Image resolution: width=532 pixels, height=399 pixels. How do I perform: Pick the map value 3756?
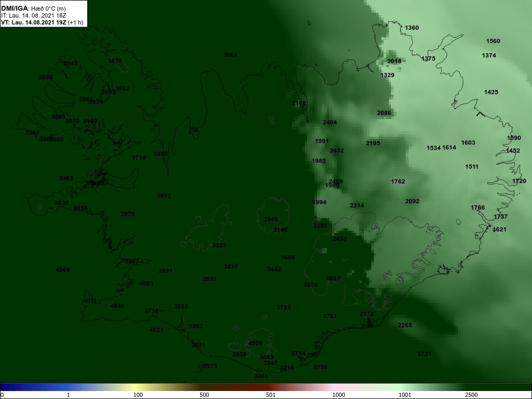320,368
